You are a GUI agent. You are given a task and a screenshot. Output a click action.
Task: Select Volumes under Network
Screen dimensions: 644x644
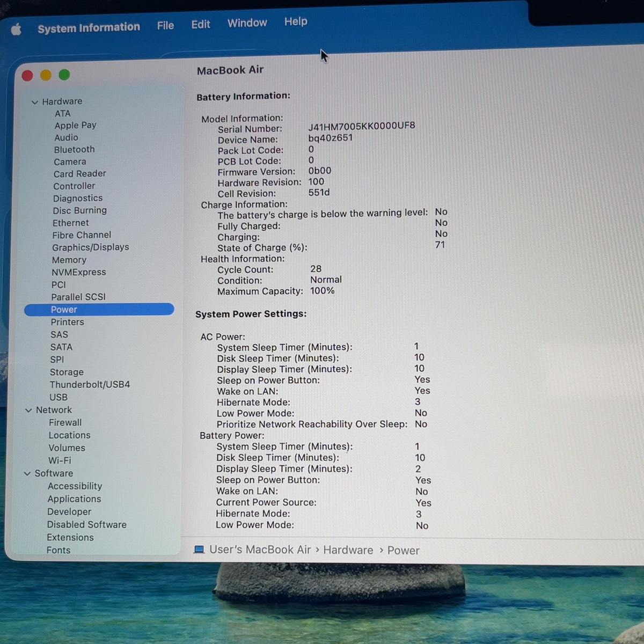[67, 448]
